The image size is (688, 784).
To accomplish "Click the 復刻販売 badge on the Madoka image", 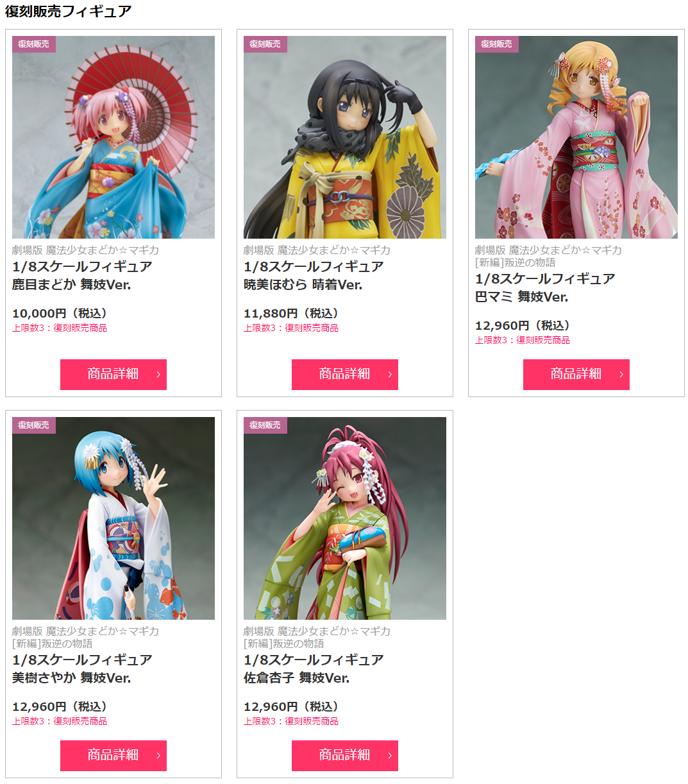I will pyautogui.click(x=34, y=44).
